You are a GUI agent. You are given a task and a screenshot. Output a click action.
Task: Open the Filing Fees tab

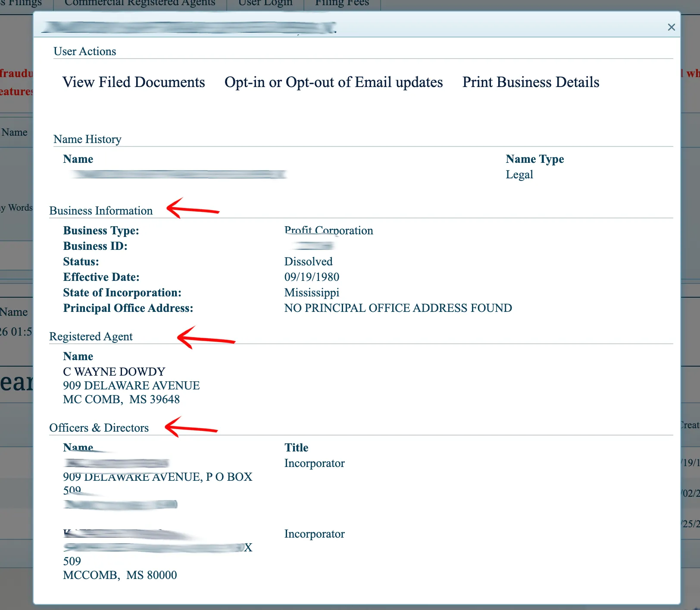[x=342, y=3]
